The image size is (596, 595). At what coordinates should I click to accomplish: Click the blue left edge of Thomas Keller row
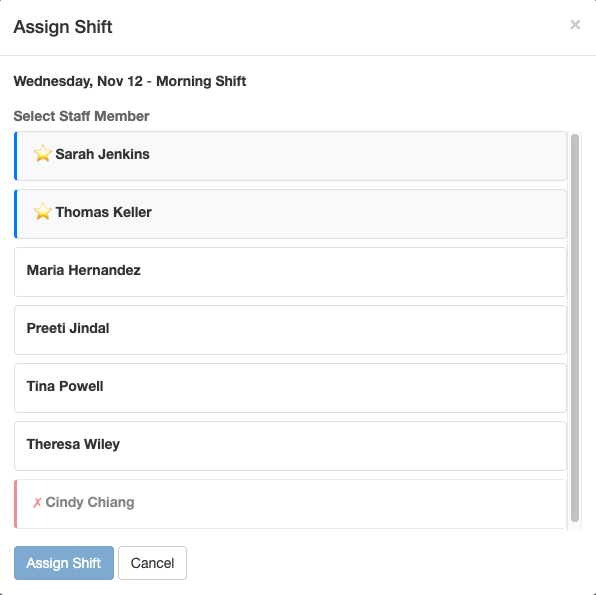[x=16, y=214]
